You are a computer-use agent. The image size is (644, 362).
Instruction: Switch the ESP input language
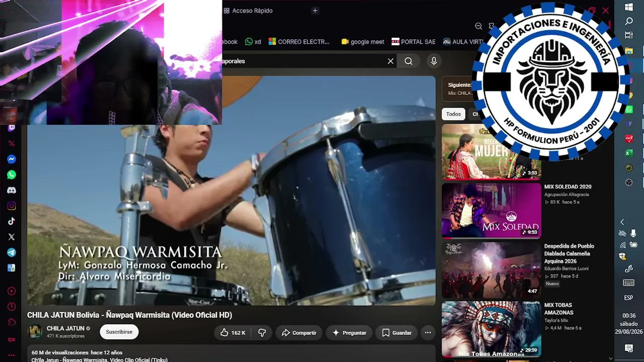pyautogui.click(x=628, y=298)
